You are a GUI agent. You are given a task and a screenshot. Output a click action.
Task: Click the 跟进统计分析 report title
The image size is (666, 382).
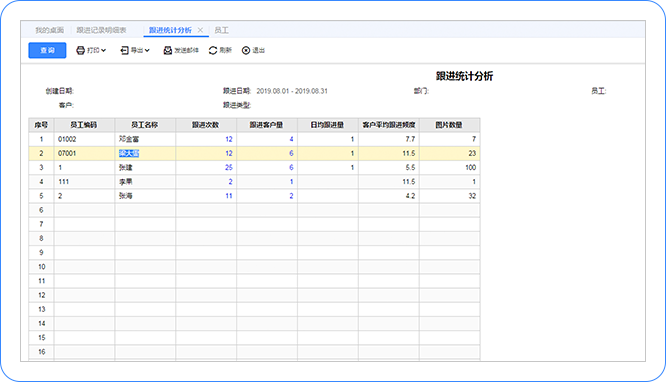coord(464,76)
